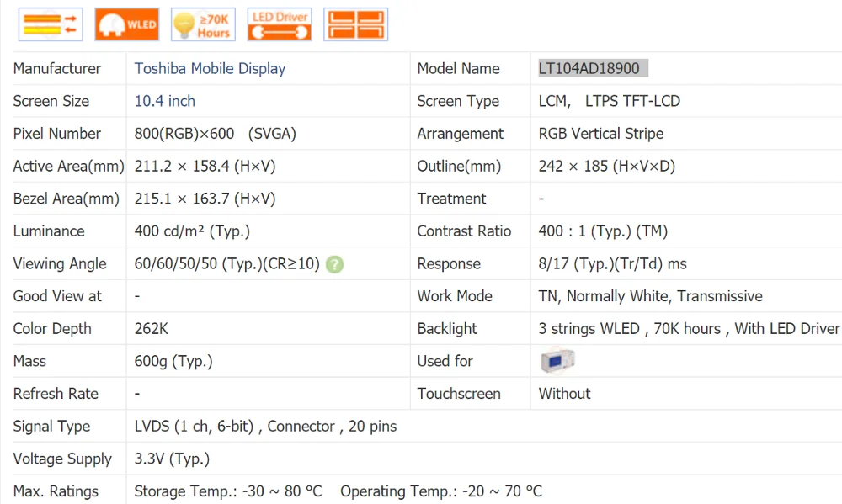Click the Storage Temp. -30 ~ 80 °C text

click(228, 491)
